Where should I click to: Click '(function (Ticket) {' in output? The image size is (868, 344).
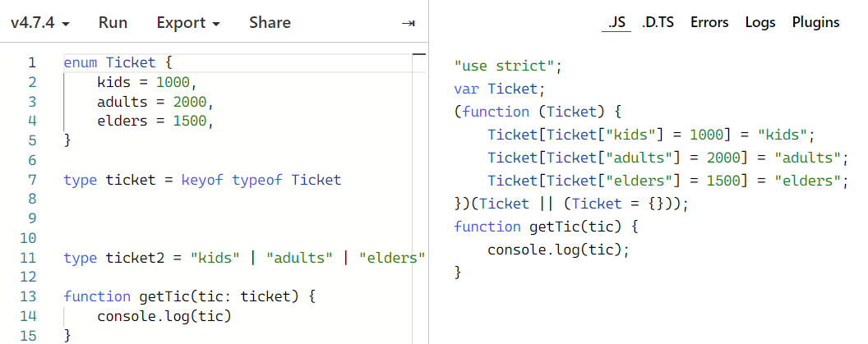(x=537, y=112)
